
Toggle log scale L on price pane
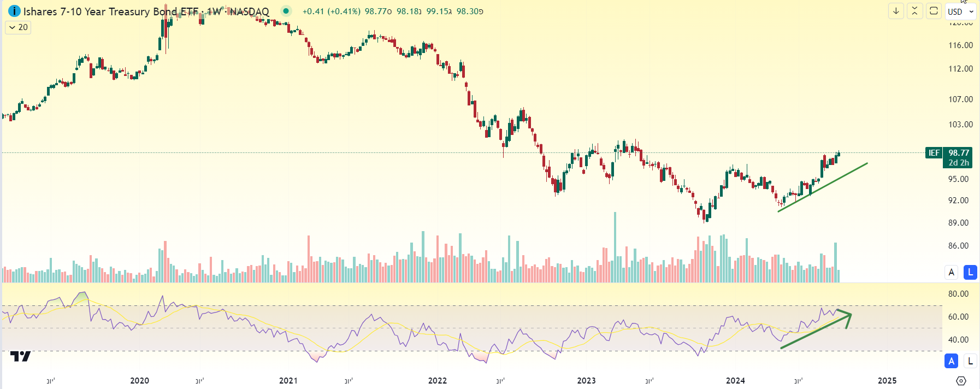click(970, 272)
